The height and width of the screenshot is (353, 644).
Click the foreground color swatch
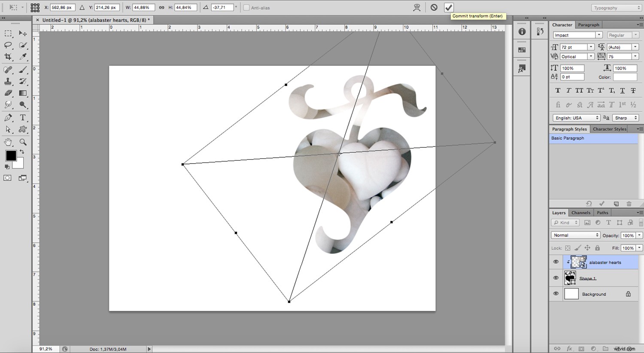pos(10,156)
